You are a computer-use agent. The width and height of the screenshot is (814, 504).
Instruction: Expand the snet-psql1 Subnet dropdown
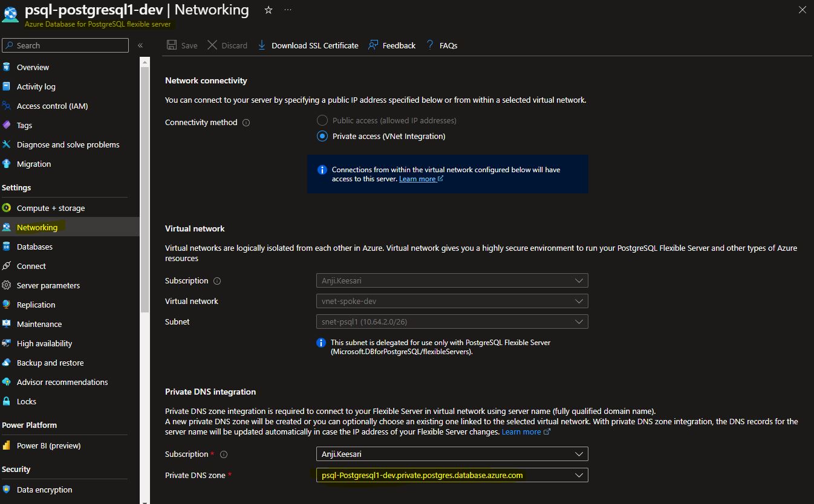pyautogui.click(x=452, y=321)
